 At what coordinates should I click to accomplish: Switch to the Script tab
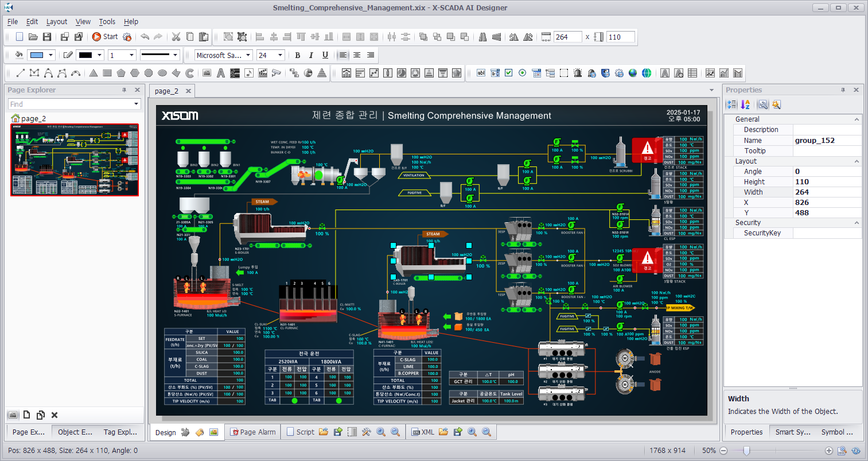(x=300, y=432)
